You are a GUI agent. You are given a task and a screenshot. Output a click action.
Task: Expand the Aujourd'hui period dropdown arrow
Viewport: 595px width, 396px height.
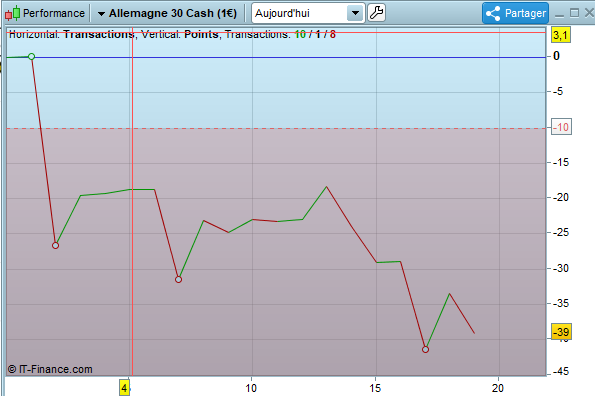(x=356, y=13)
